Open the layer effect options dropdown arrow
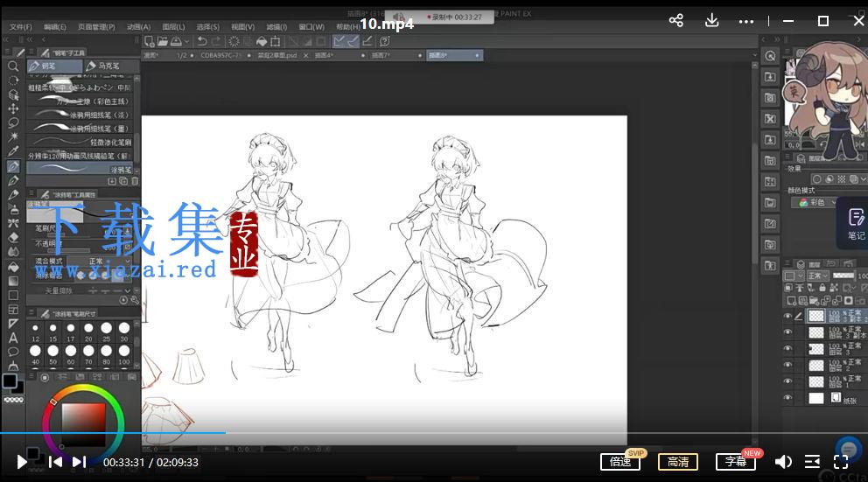The image size is (868, 482). [x=863, y=179]
